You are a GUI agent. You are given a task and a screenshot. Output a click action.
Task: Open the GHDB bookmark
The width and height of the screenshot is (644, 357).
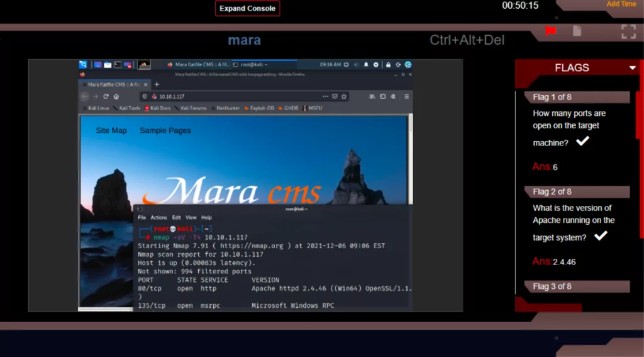(x=288, y=108)
